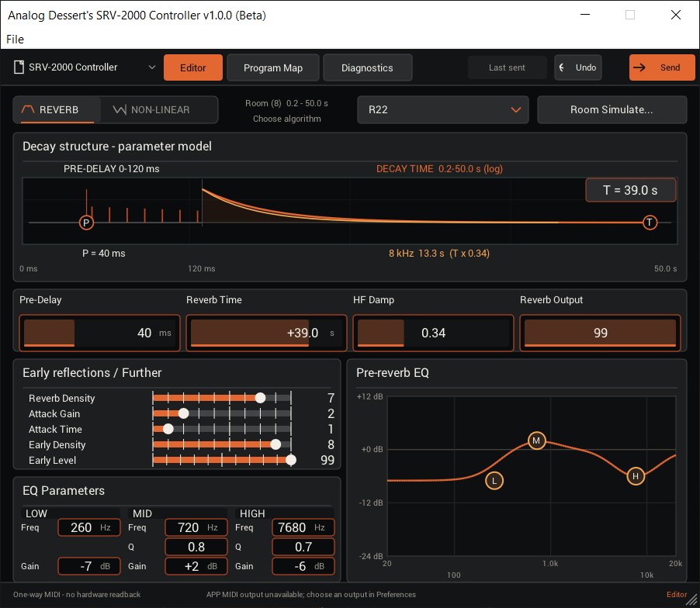Viewport: 700px width, 608px height.
Task: Click the M band node in EQ graph
Action: point(536,440)
